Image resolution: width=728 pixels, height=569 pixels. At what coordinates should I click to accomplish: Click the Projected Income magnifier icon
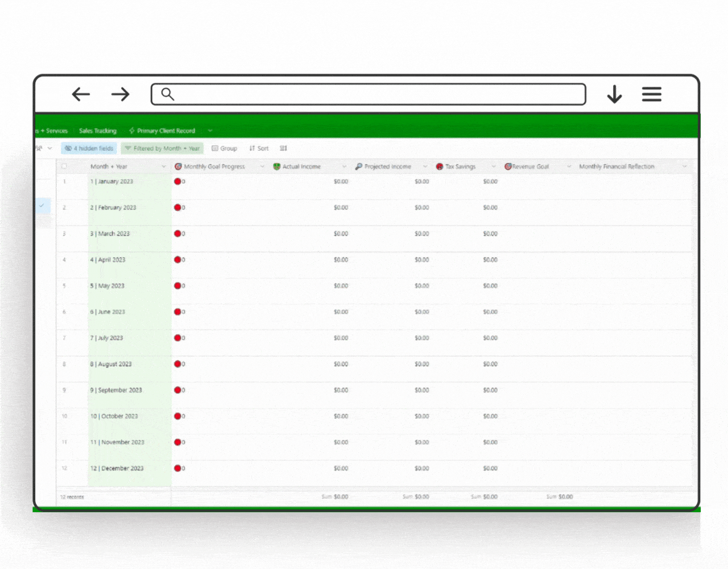point(358,167)
